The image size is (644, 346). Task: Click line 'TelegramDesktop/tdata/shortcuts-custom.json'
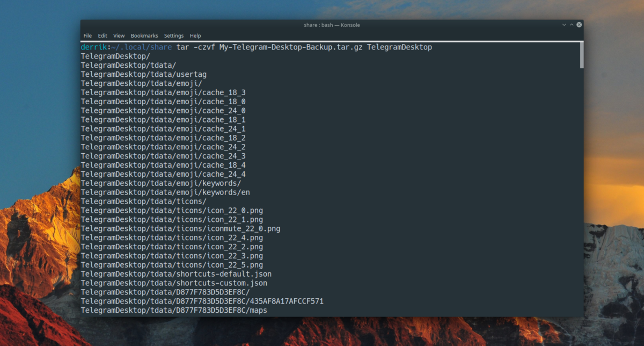pos(174,283)
